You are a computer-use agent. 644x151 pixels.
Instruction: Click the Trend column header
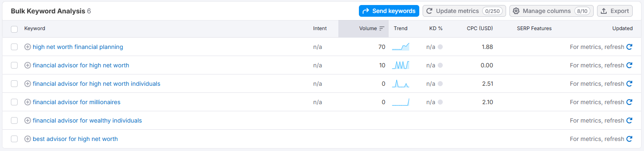pos(401,28)
